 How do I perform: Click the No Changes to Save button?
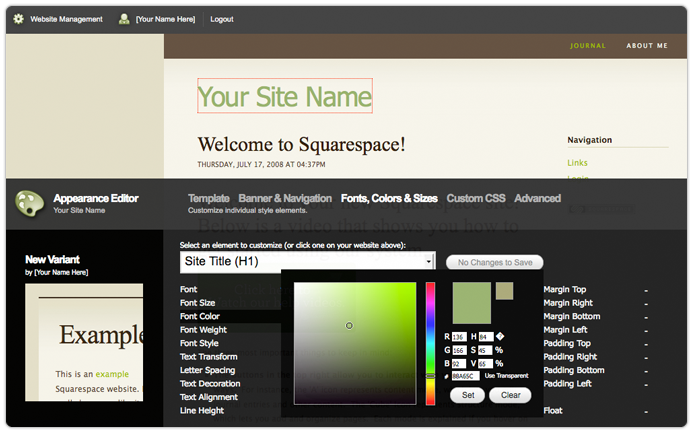495,262
